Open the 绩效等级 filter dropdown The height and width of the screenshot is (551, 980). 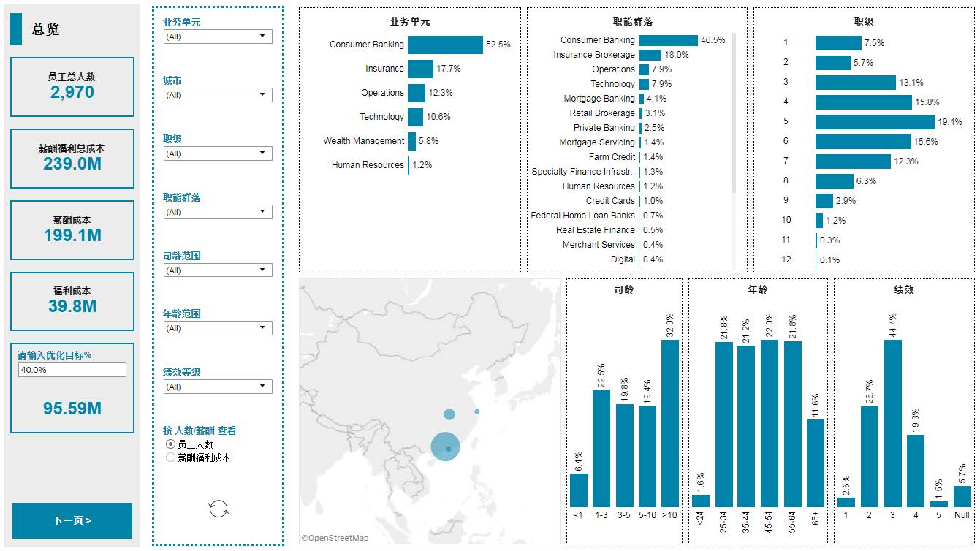[218, 387]
